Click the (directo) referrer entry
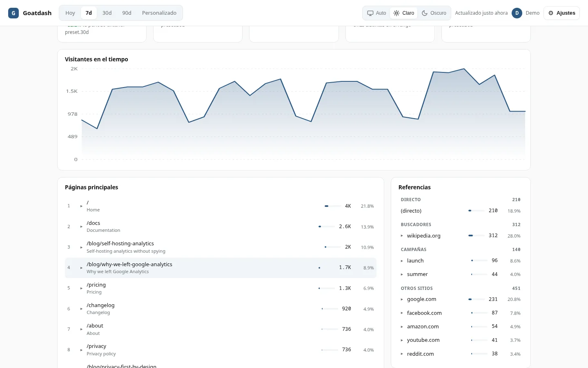The image size is (588, 368). point(411,211)
